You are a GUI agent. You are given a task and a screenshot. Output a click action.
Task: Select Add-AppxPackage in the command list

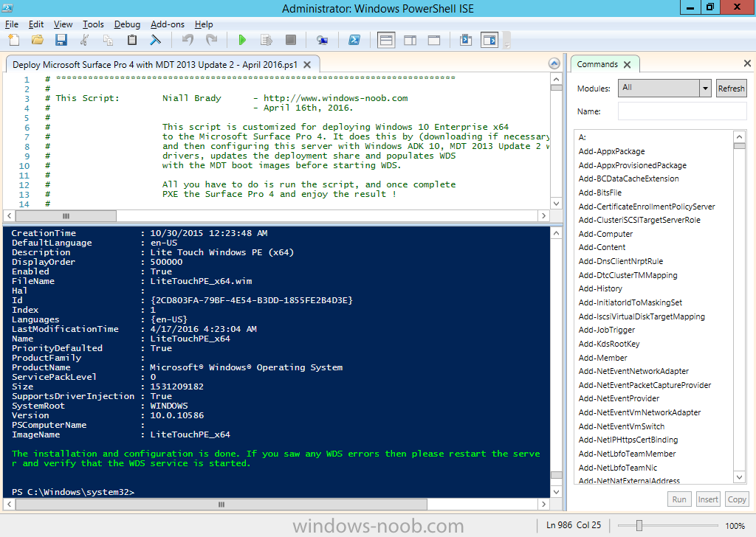(x=611, y=151)
